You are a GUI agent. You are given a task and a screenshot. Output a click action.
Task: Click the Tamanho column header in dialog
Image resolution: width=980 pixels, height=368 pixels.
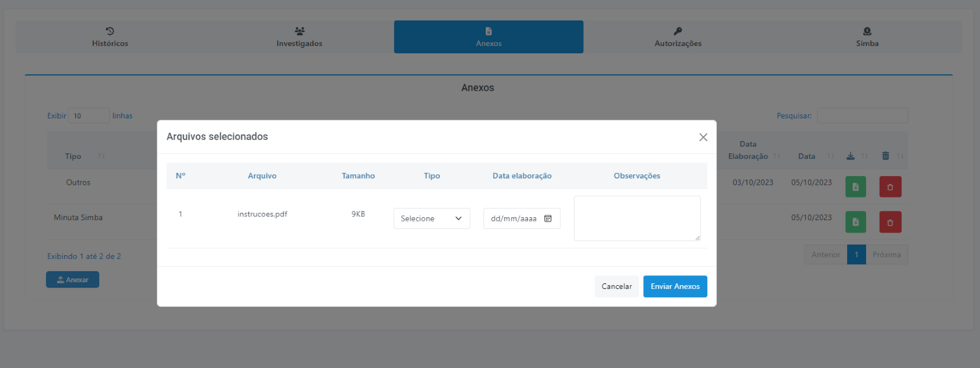click(358, 176)
